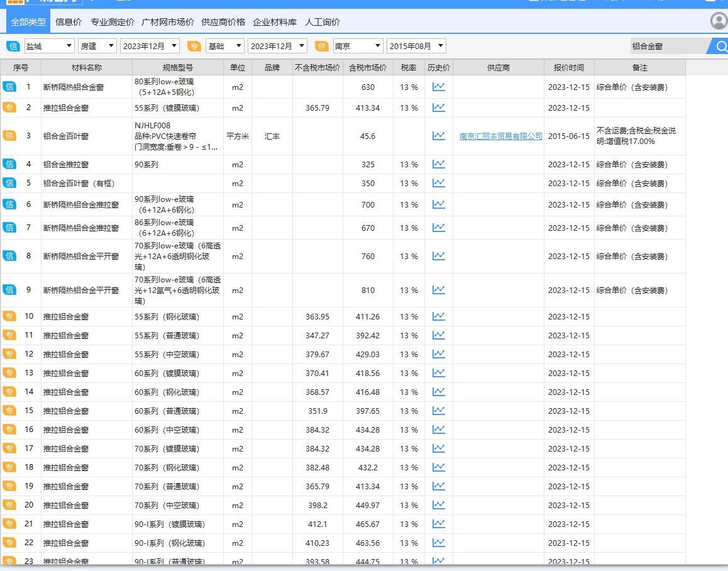Click the 供应商 column header

[x=498, y=67]
